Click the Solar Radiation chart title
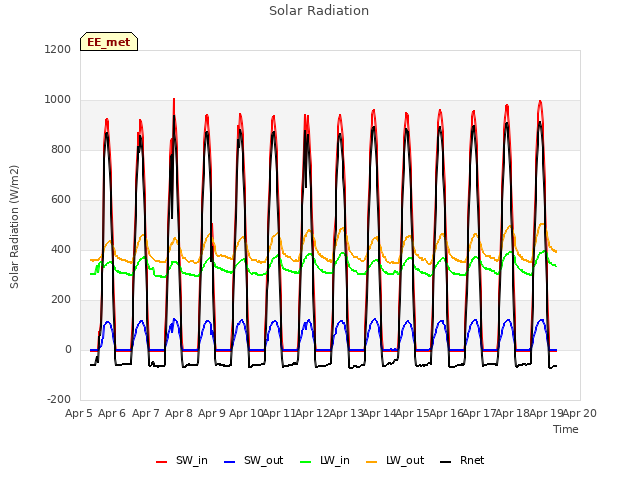Viewport: 640px width, 480px height. [319, 11]
